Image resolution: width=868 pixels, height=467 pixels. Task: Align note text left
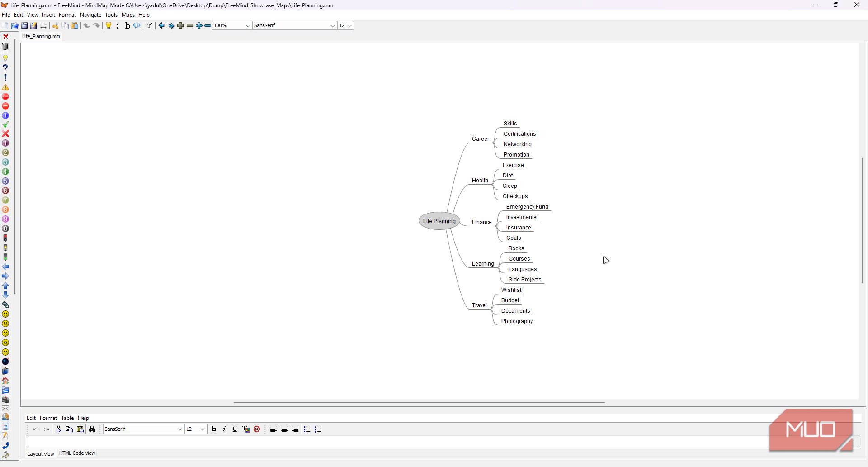coord(273,429)
